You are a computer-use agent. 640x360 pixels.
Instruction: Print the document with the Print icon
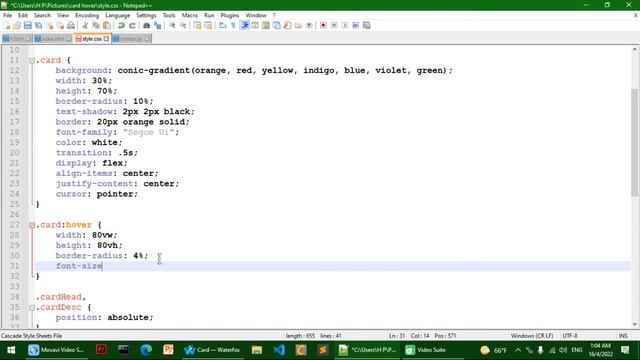click(71, 25)
